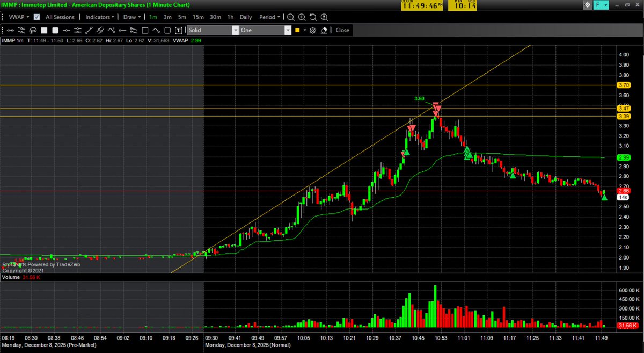Screen dimensions: 644x353
Task: Open the Indicators dropdown menu
Action: [101, 17]
